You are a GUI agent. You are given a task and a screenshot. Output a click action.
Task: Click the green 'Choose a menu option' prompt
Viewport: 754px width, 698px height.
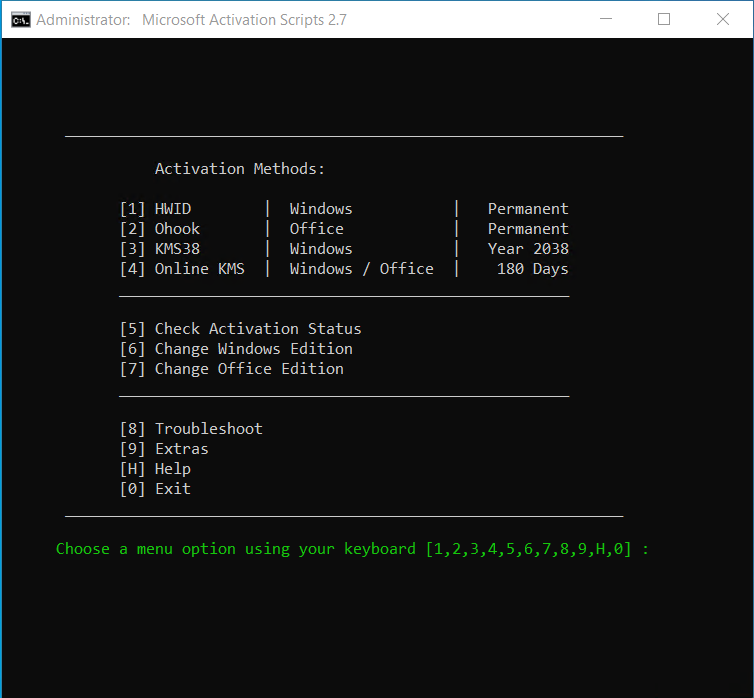pos(352,549)
